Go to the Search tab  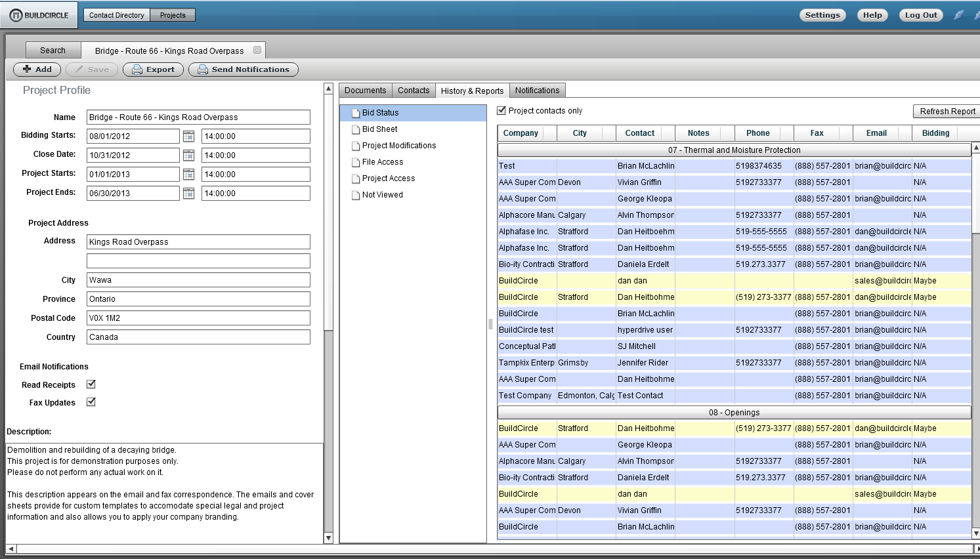tap(53, 51)
